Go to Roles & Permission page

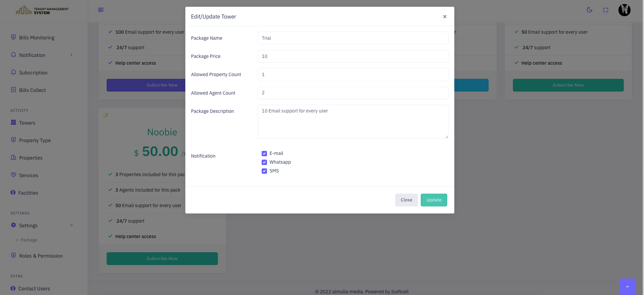click(x=41, y=256)
